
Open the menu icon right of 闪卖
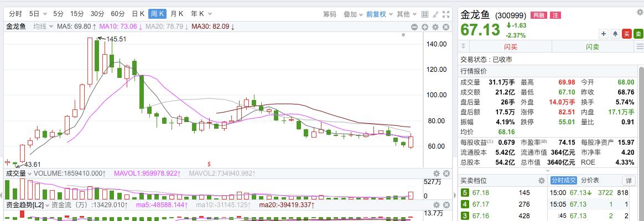(x=640, y=46)
